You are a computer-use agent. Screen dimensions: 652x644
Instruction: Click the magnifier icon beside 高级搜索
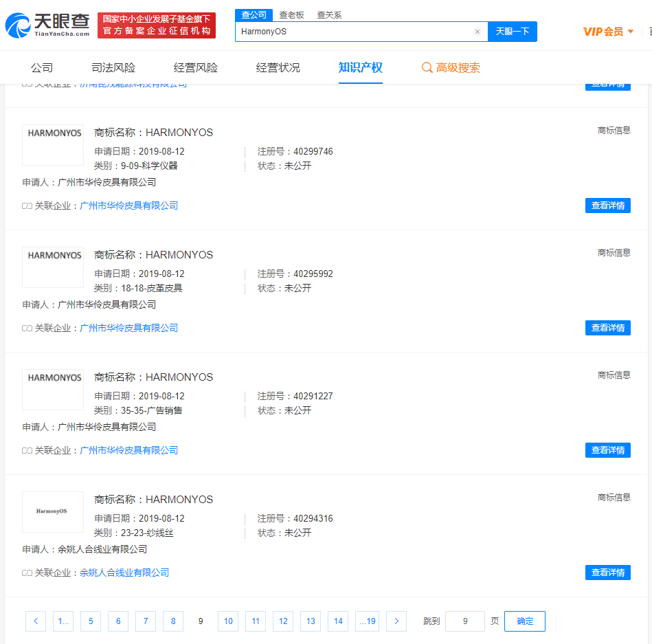click(x=427, y=67)
